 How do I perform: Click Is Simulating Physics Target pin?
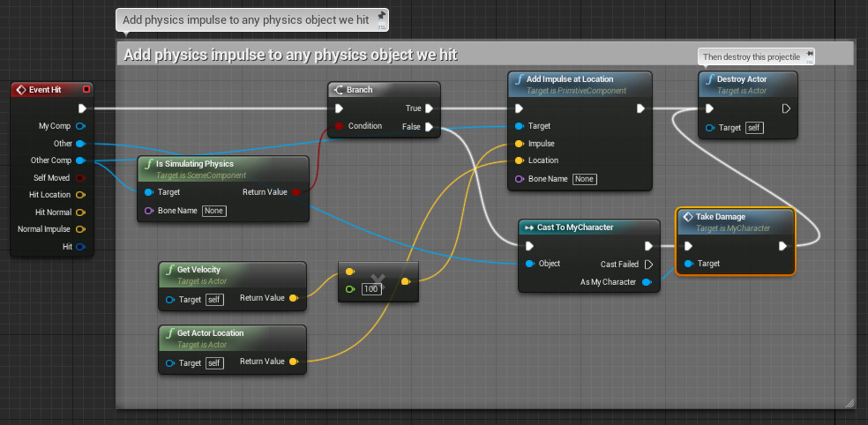(x=148, y=192)
